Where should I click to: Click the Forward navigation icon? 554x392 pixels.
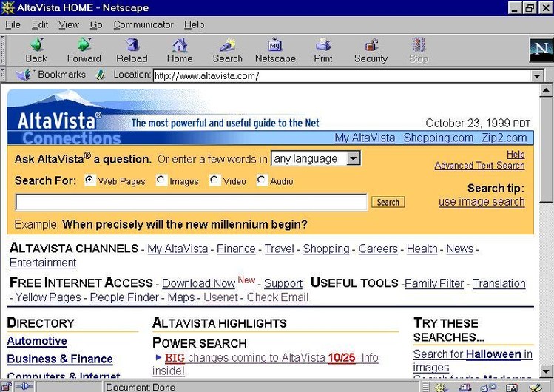(84, 46)
